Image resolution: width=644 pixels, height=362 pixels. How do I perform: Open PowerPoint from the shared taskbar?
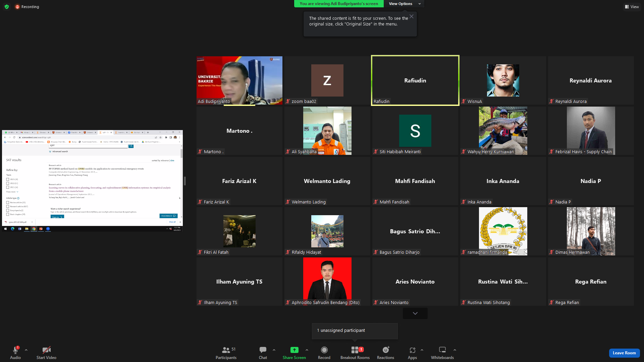coord(41,229)
